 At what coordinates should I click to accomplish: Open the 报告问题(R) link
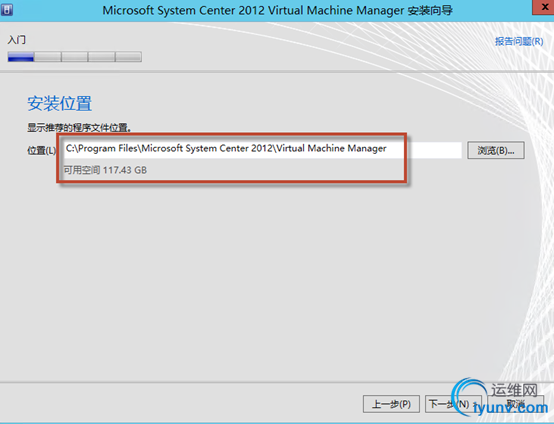coord(519,41)
